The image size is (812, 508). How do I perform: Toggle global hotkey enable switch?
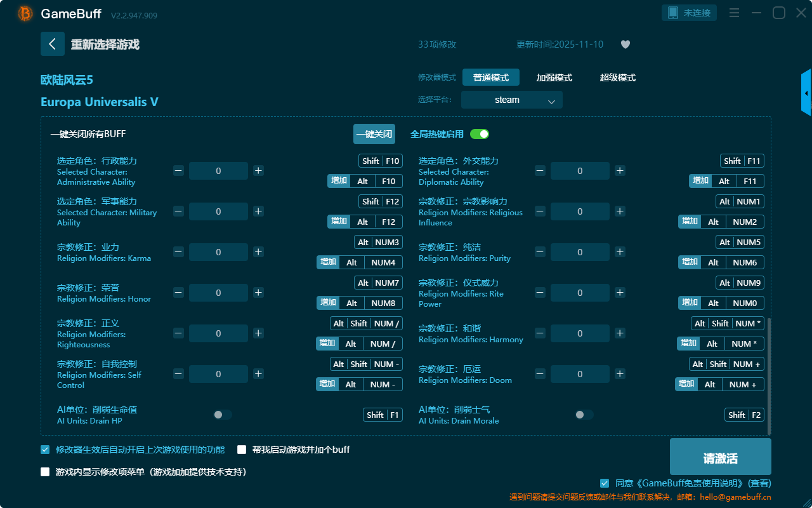coord(480,134)
